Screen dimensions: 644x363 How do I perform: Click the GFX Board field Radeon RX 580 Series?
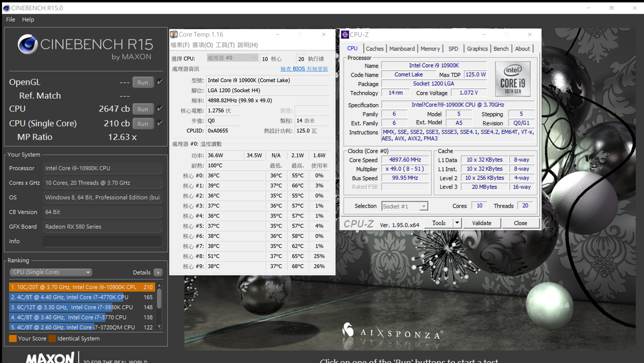[102, 227]
